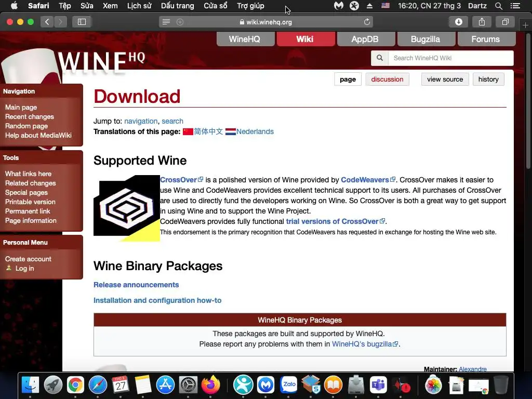Open Reader view icon in address bar
This screenshot has width=532, height=399.
(x=166, y=22)
